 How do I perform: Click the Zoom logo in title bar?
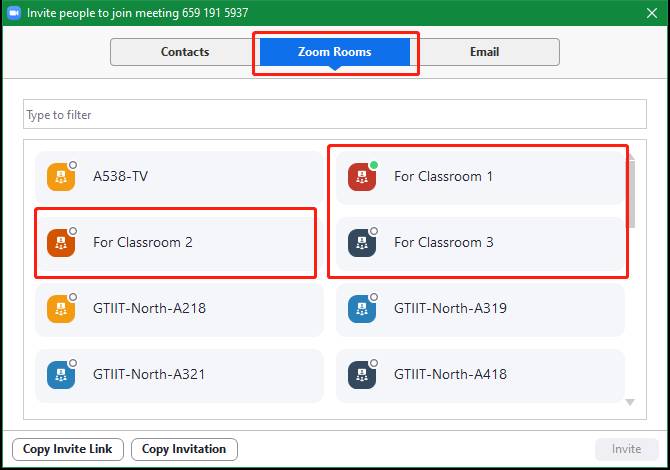15,13
